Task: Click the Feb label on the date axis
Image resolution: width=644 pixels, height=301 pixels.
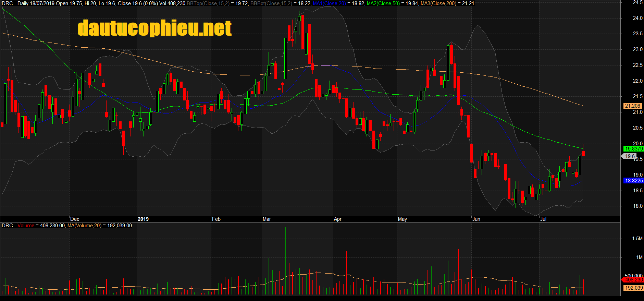Action: [216, 219]
